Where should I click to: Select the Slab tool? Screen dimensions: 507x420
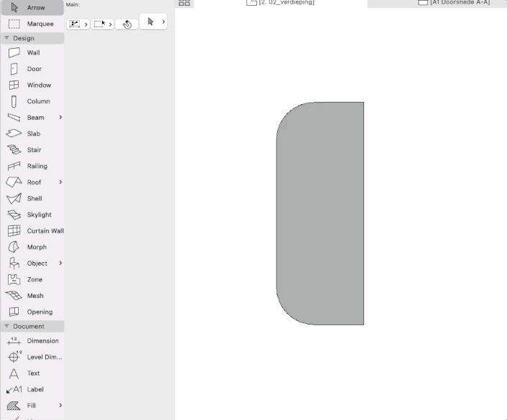[32, 134]
